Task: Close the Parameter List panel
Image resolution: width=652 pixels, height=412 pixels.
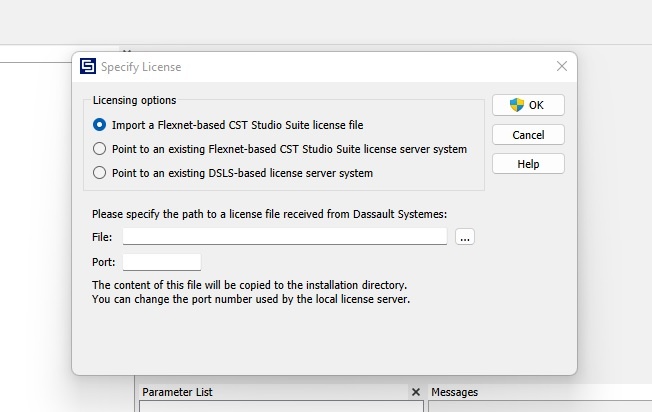Action: coord(416,392)
